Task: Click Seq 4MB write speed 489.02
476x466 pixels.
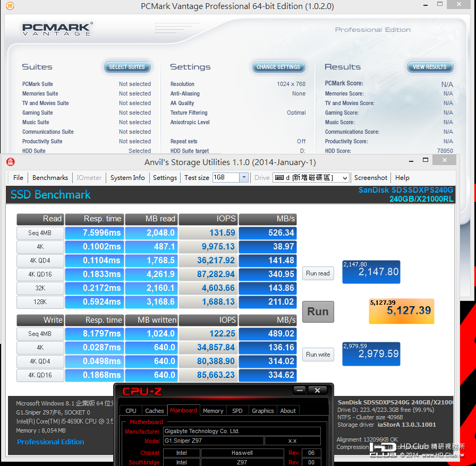Action: (x=268, y=334)
